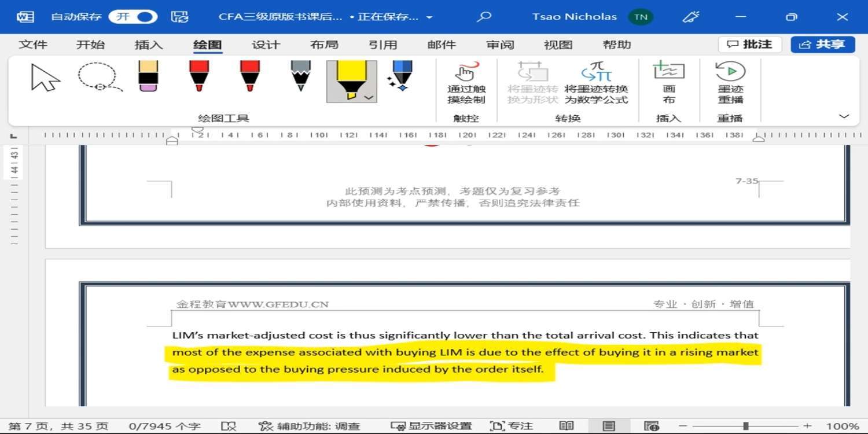Click the Share (共享) button

coord(822,45)
